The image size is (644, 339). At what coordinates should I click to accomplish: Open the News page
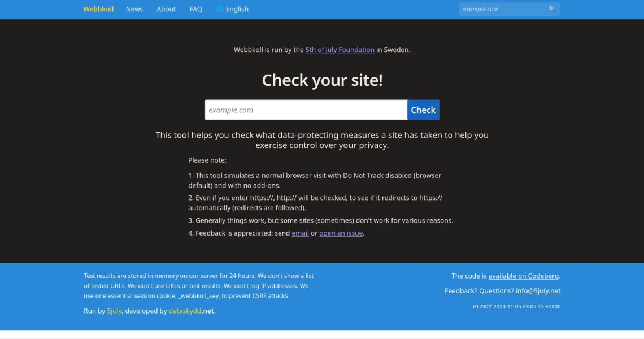(x=134, y=9)
